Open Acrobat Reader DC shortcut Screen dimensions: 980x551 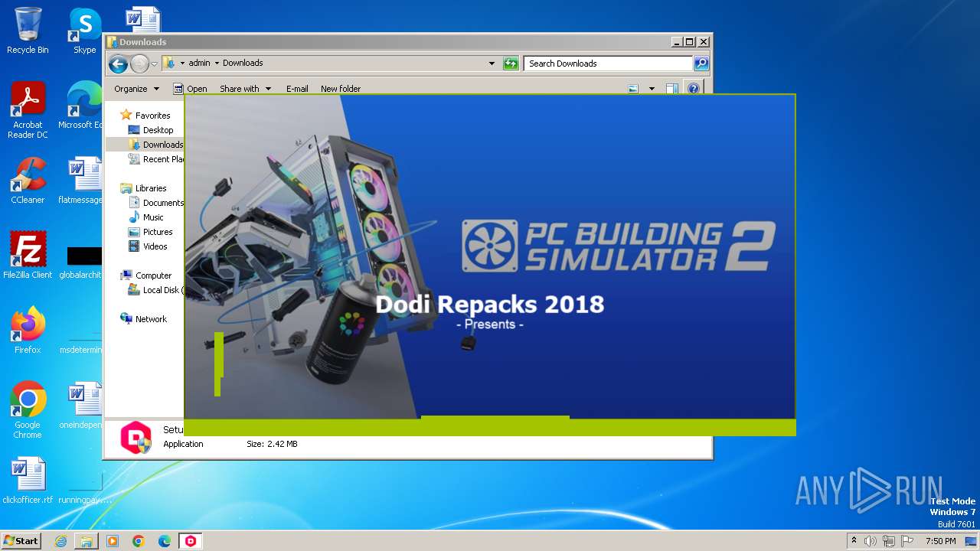pos(28,109)
